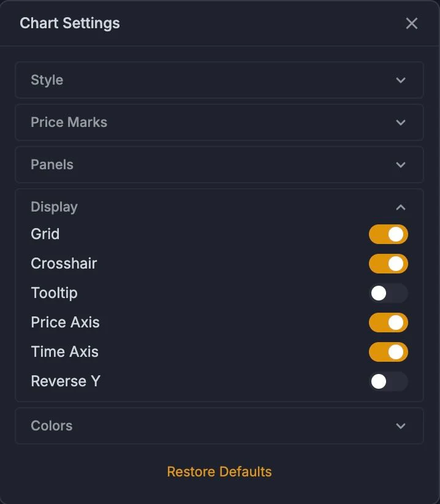Collapse Display using its up chevron
The height and width of the screenshot is (504, 440).
tap(401, 207)
